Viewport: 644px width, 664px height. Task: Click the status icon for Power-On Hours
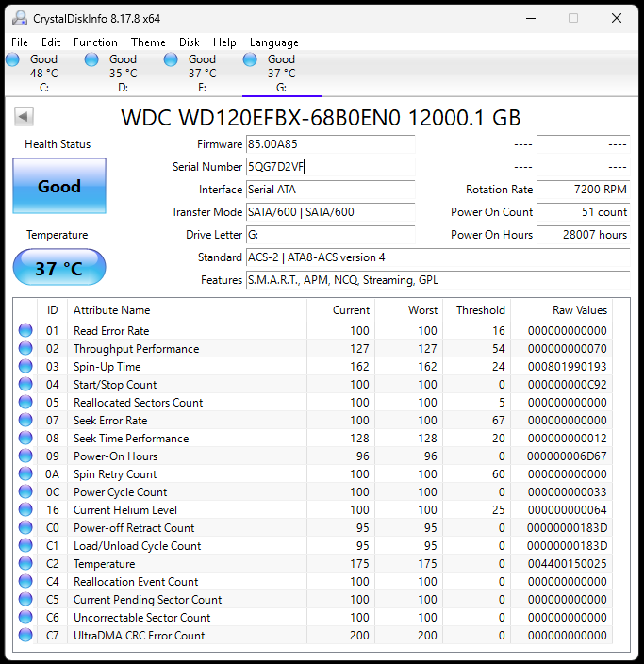coord(25,456)
